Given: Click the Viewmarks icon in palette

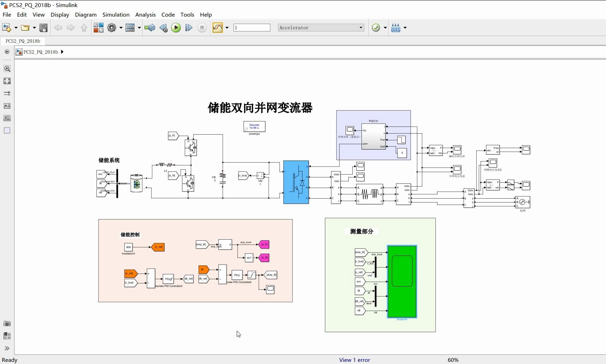Looking at the screenshot, I should tap(7, 336).
